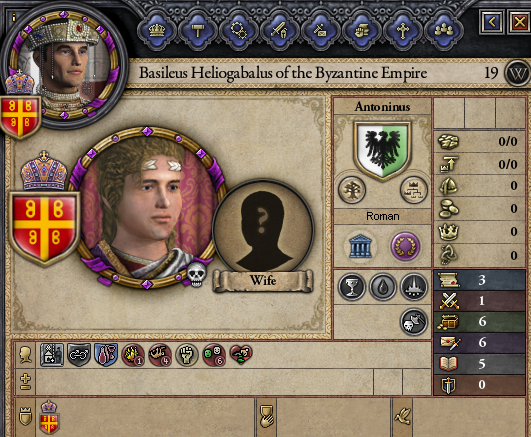Open the cross religion tab button
531x437 pixels.
click(x=403, y=30)
